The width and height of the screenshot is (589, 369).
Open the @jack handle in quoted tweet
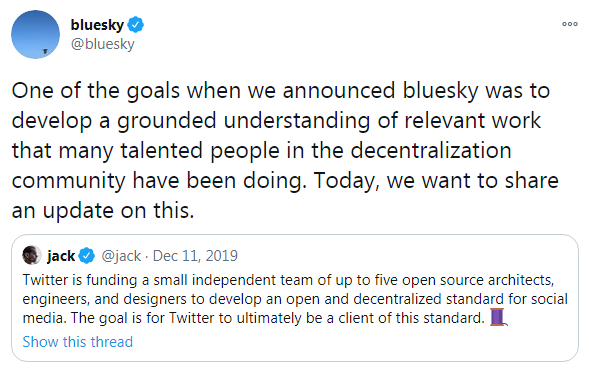click(x=121, y=256)
